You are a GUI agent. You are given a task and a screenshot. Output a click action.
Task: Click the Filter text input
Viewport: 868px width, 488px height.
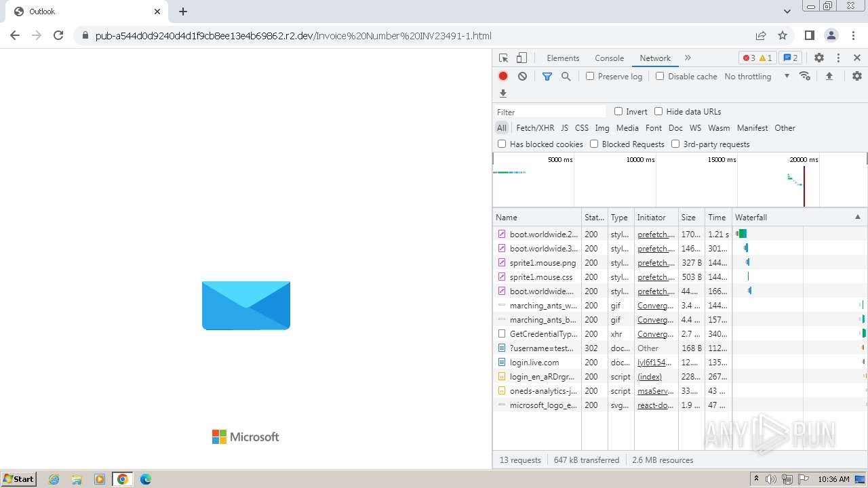(550, 112)
